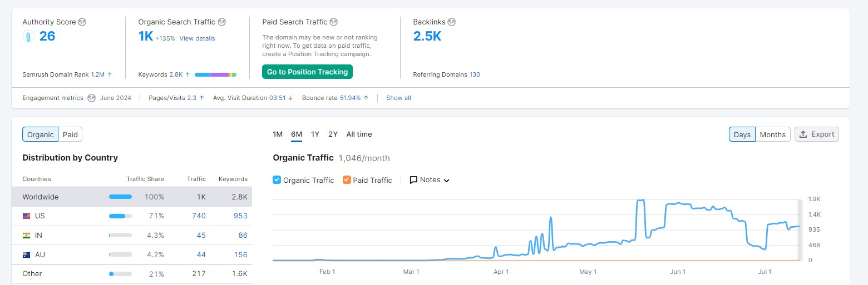The image size is (868, 285).
Task: Click globe icon next to Backlinks
Action: [452, 22]
